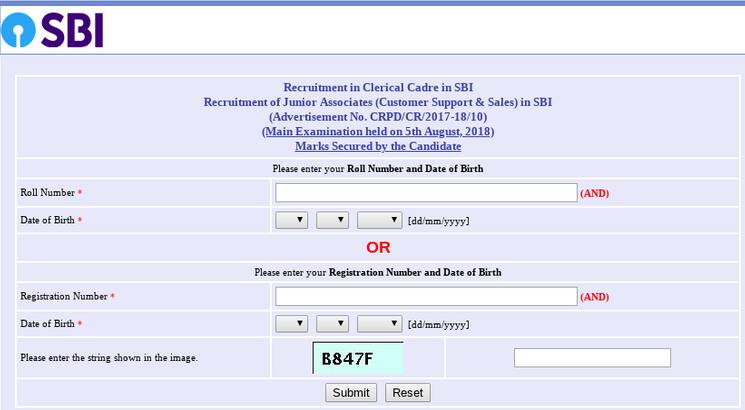Open month dropdown under Roll Number
Screen dimensions: 745x410
[332, 220]
